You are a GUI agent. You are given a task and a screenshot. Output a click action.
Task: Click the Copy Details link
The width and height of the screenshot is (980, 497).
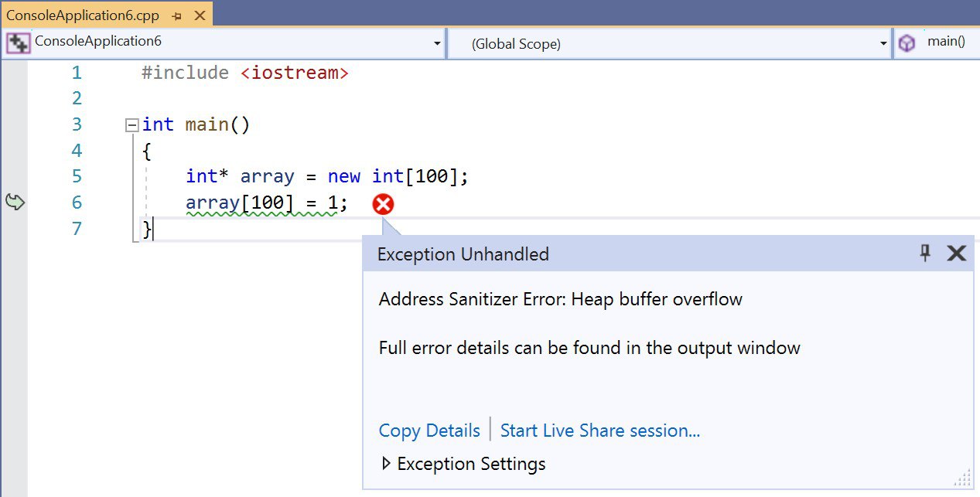(x=429, y=431)
